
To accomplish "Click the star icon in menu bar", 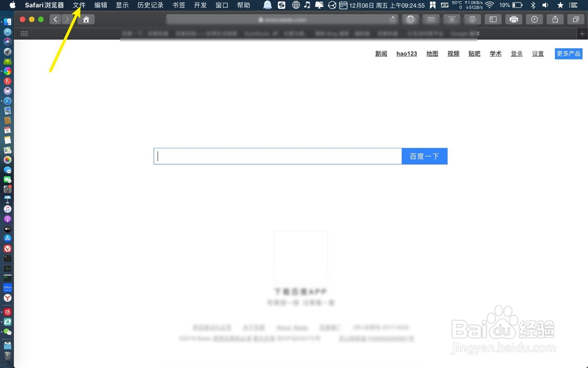I will click(x=560, y=5).
